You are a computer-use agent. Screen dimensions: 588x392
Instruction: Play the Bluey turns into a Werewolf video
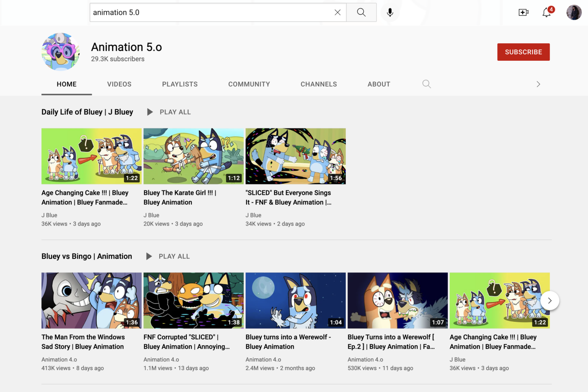[x=295, y=300]
